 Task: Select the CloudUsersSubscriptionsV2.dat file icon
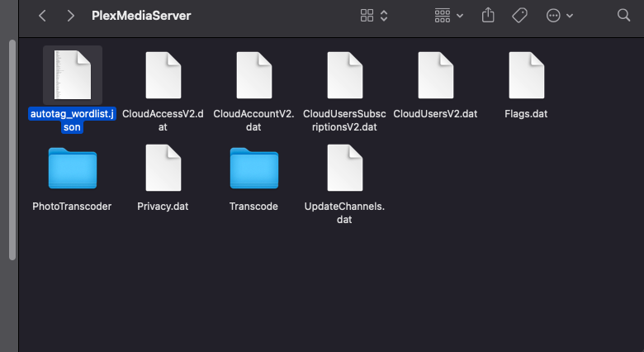point(344,75)
